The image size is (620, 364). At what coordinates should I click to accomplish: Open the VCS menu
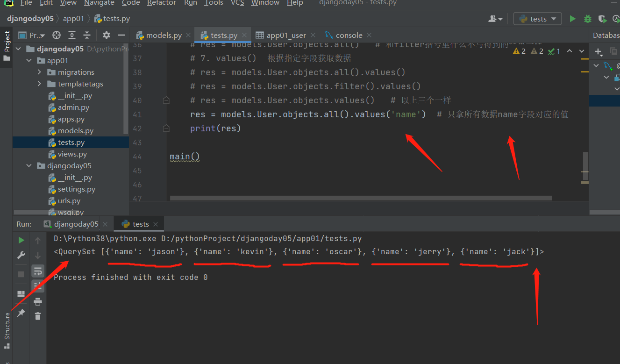(237, 3)
